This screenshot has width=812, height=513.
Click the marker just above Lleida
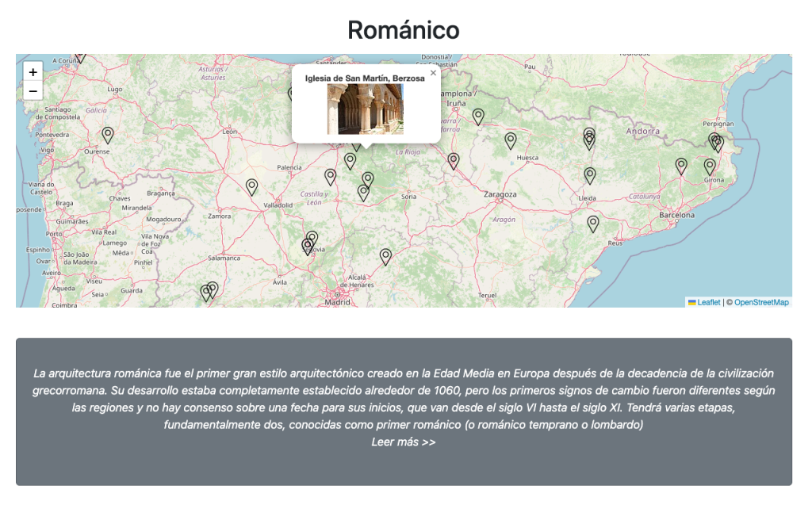click(x=590, y=175)
